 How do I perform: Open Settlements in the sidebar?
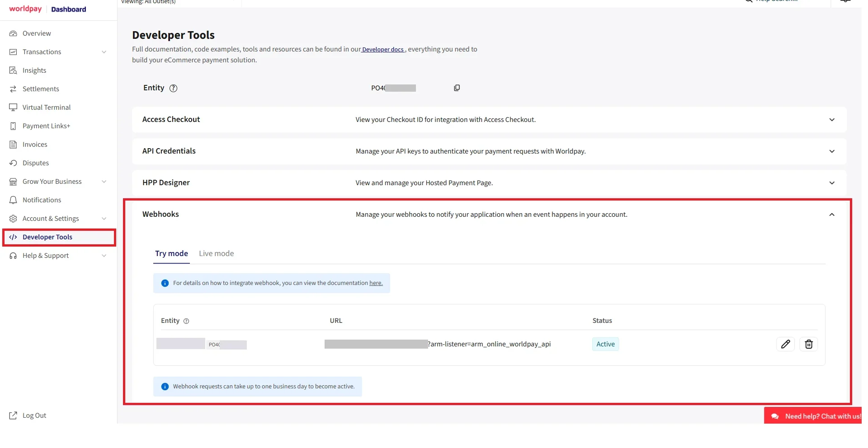(41, 89)
